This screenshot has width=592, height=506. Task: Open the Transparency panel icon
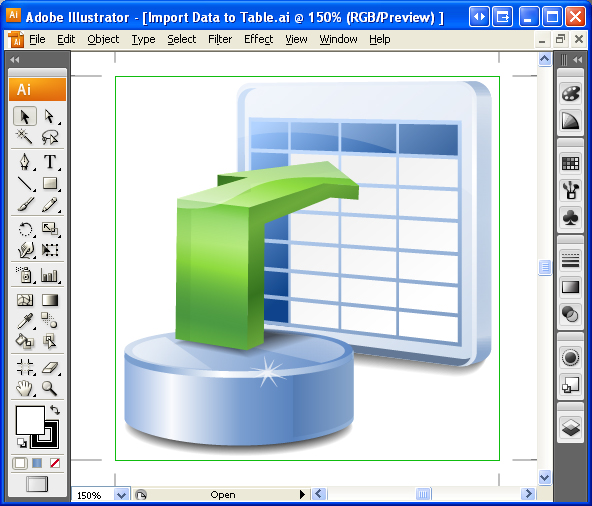(570, 314)
